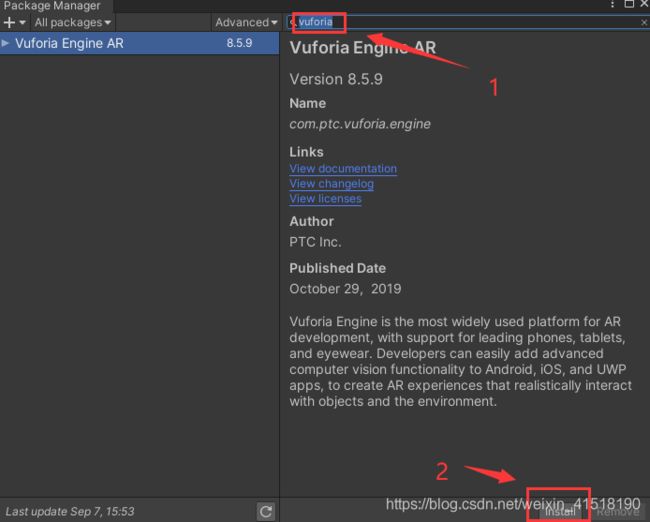Click the com.ptc.vuforia.engine package name
The width and height of the screenshot is (650, 522).
pos(360,124)
